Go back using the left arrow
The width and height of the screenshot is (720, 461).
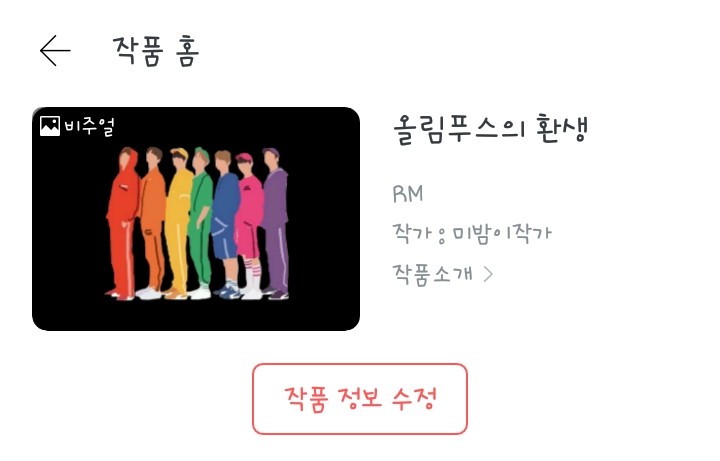click(x=55, y=51)
